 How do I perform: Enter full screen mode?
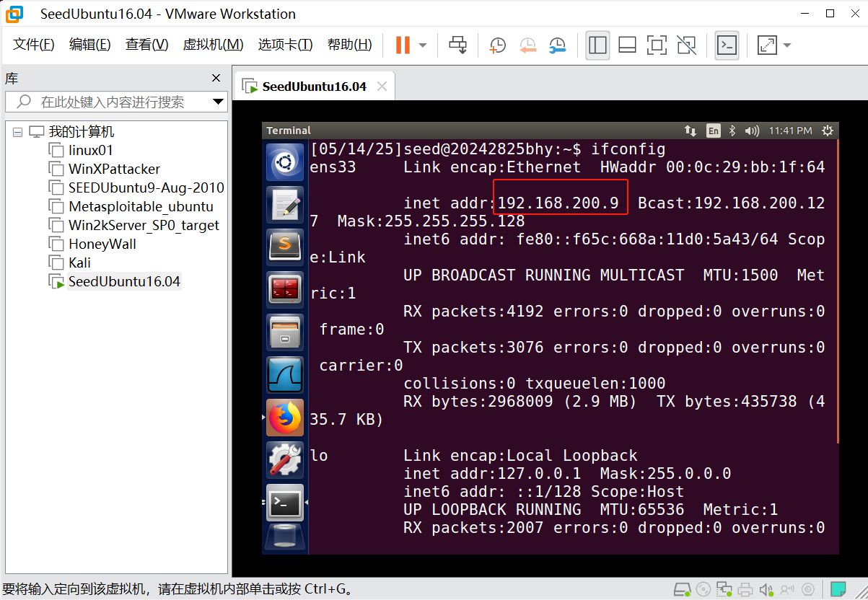[657, 45]
